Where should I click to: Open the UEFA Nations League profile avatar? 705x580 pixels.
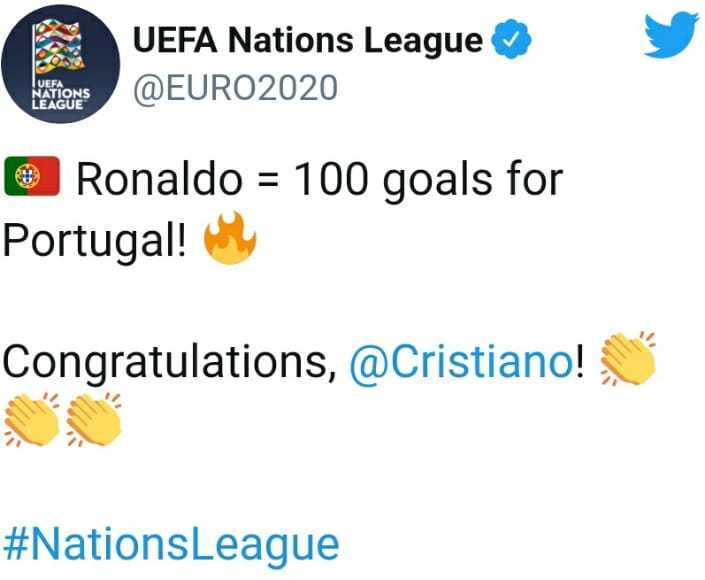[x=61, y=64]
